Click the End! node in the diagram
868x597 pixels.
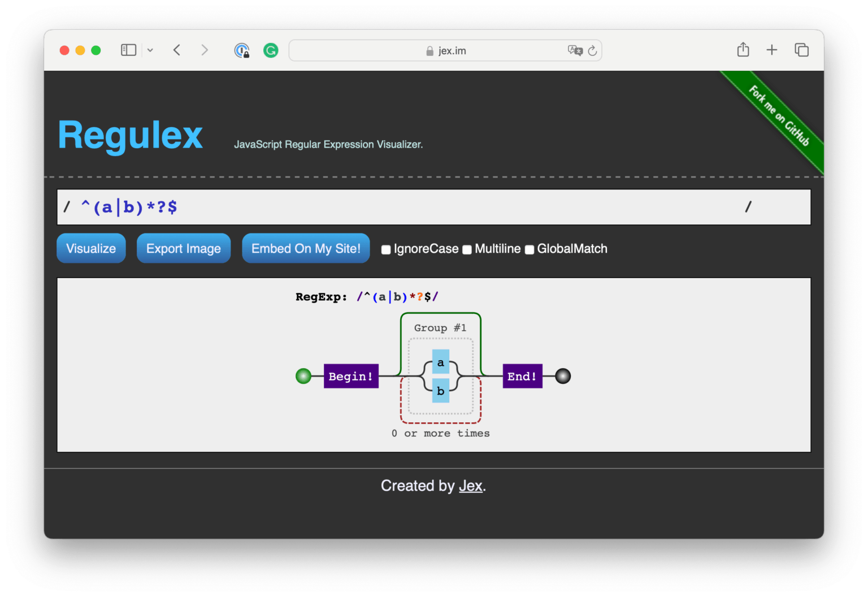(x=522, y=376)
